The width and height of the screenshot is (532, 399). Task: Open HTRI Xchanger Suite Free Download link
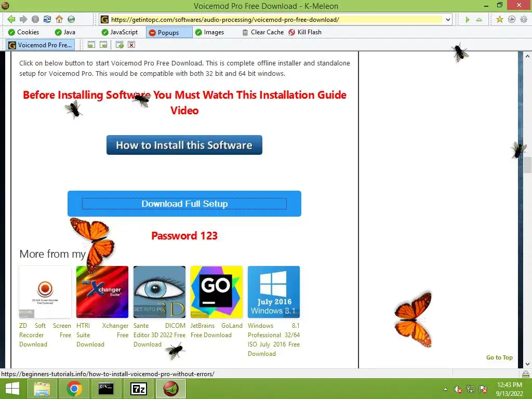coord(102,335)
